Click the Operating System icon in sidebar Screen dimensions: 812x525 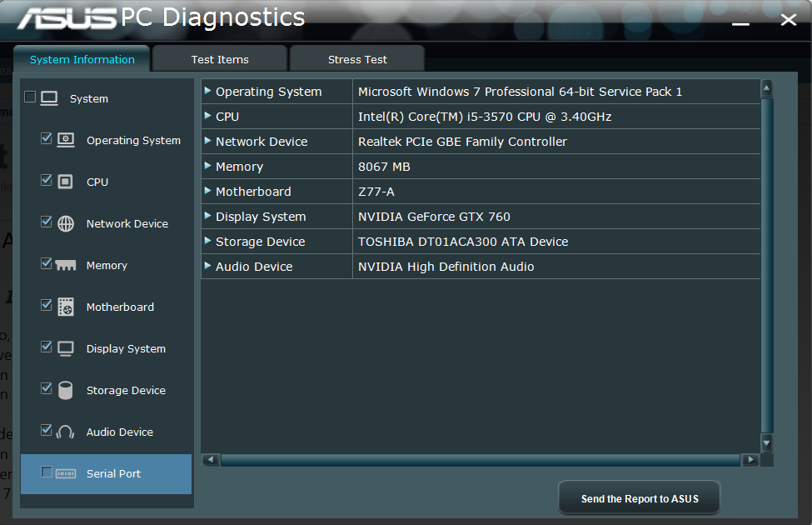(x=66, y=140)
